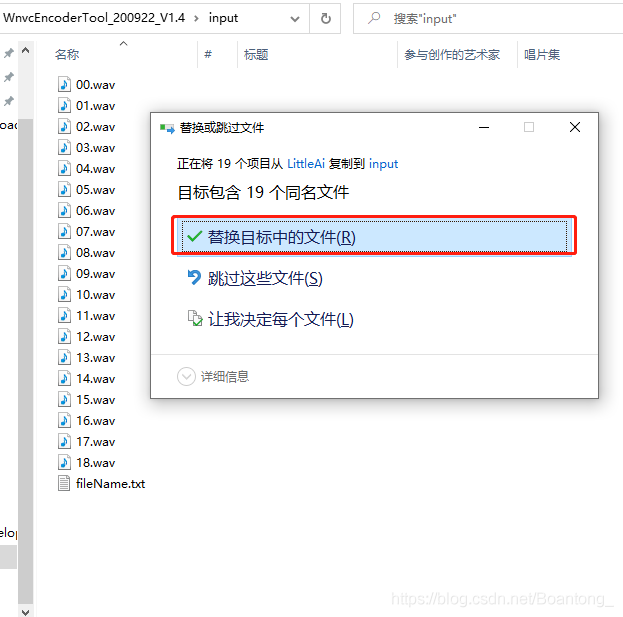
Task: Expand 详细信息 details section
Action: 186,376
